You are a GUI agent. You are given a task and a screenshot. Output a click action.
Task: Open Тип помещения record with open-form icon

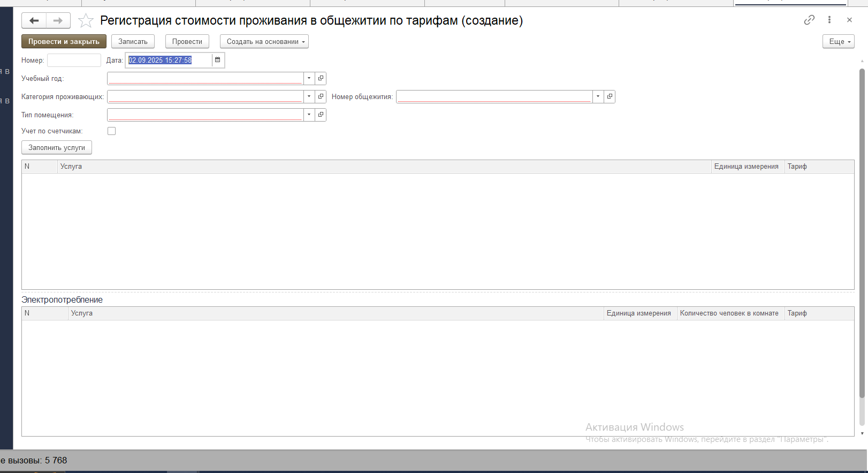click(x=321, y=115)
